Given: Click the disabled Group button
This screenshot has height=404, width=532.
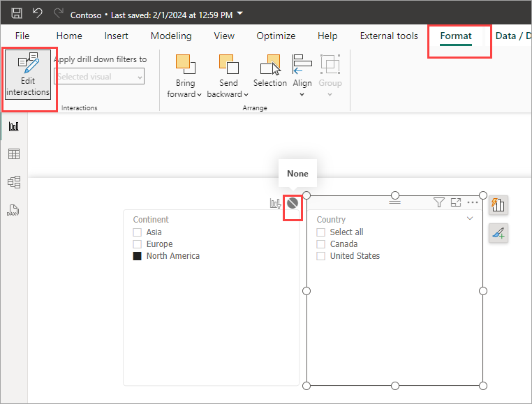Looking at the screenshot, I should point(330,76).
